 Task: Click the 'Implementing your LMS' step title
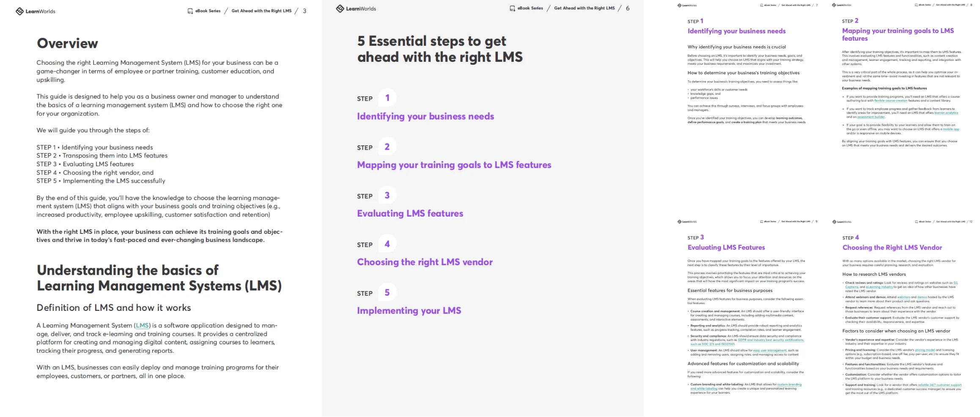click(x=409, y=311)
